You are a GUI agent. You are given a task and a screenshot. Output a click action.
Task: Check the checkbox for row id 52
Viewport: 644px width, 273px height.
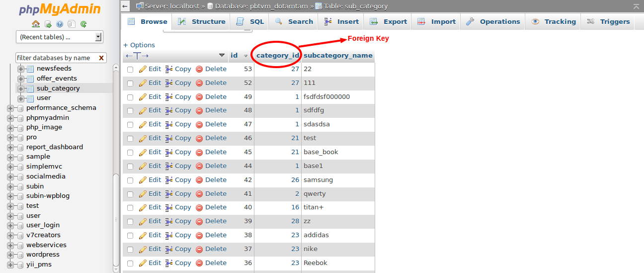pos(130,84)
